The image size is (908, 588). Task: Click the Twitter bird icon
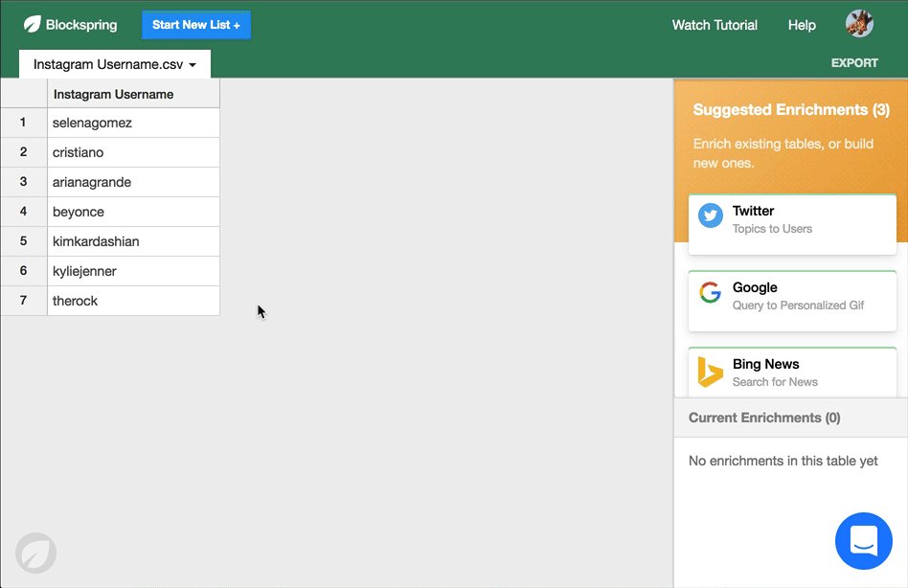click(x=710, y=215)
